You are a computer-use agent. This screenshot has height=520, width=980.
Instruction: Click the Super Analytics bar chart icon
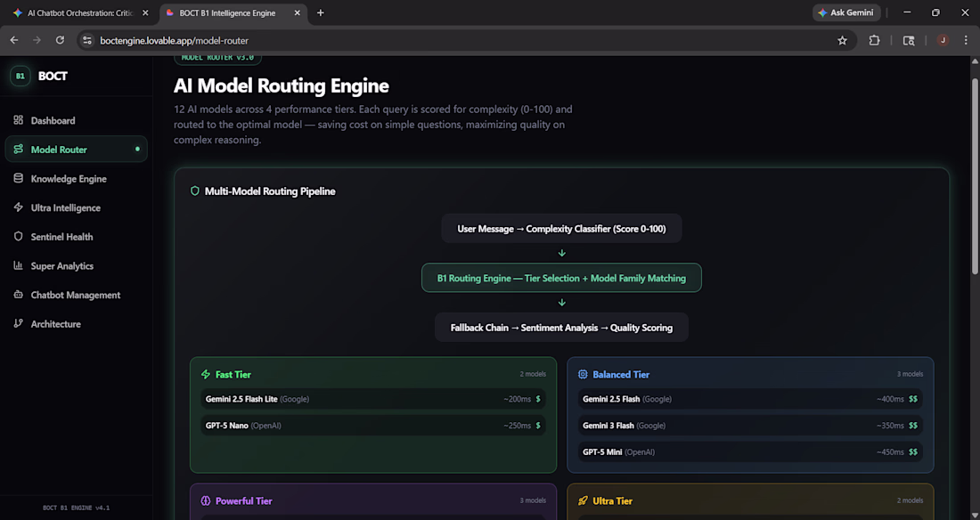(18, 265)
